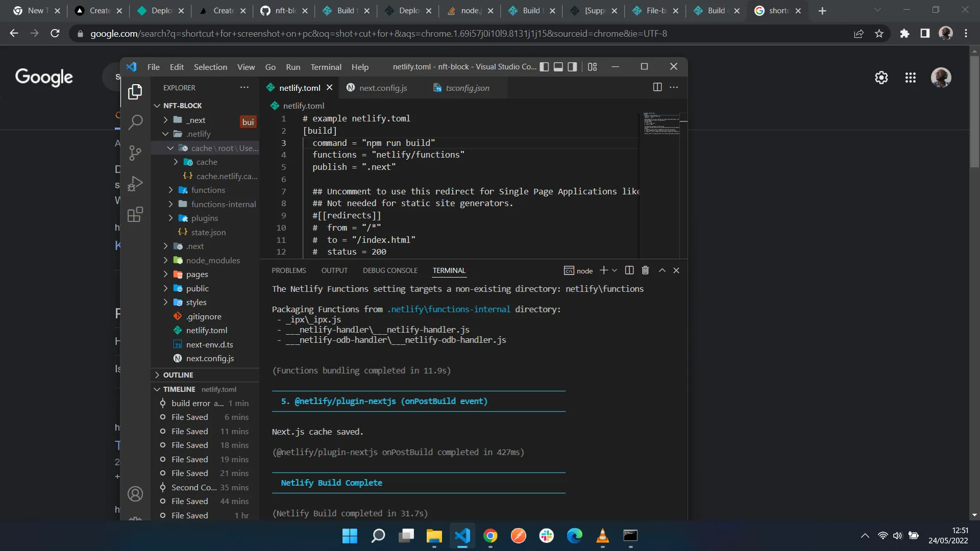The height and width of the screenshot is (551, 980).
Task: Click the editor minimap preview
Action: [x=661, y=123]
